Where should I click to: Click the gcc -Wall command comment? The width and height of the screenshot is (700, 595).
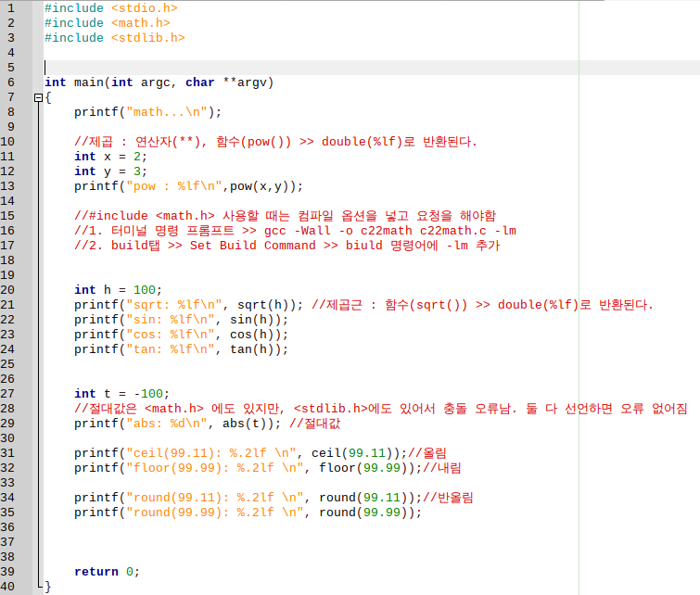coord(295,231)
